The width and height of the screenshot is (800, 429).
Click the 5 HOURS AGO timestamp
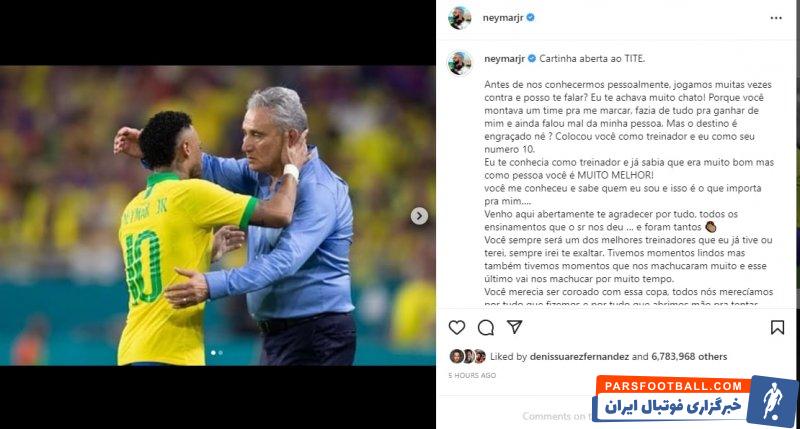point(472,375)
